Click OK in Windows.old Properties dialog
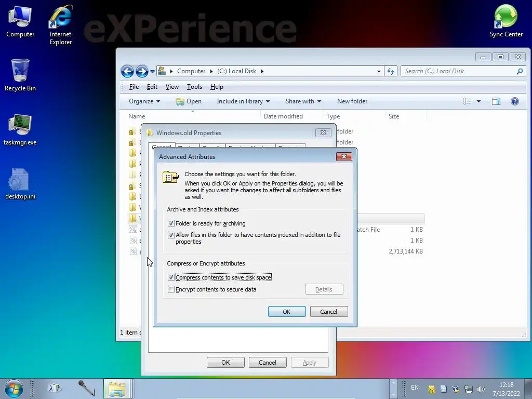Image resolution: width=532 pixels, height=399 pixels. point(225,362)
